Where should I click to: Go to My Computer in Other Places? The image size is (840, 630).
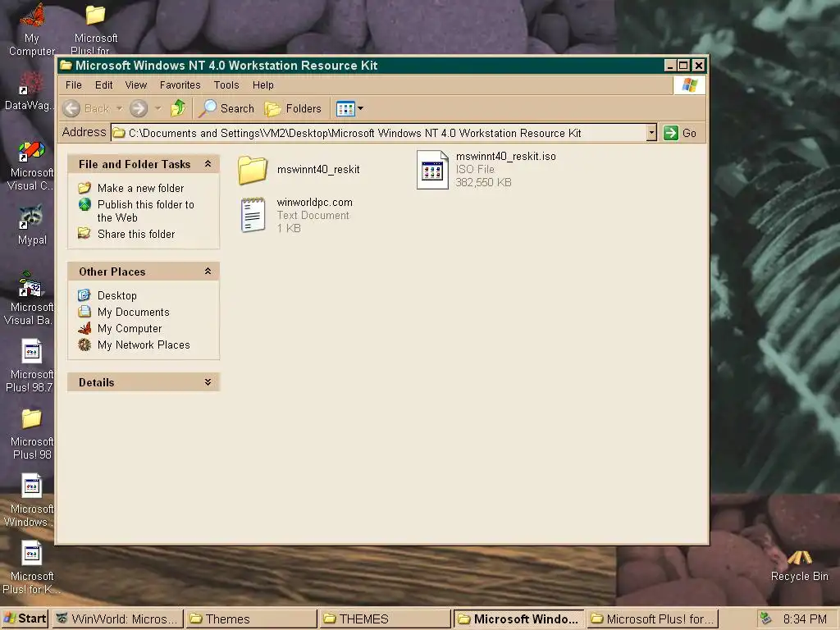tap(130, 329)
